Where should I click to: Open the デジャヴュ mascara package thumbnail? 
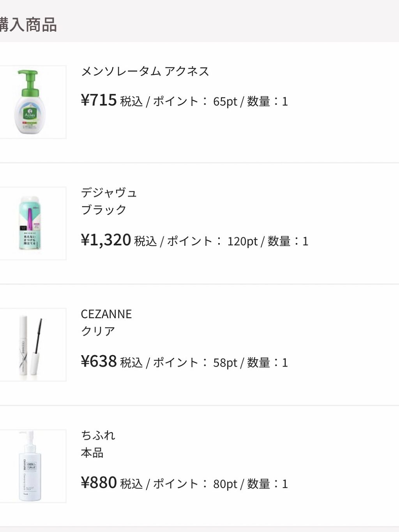(31, 223)
